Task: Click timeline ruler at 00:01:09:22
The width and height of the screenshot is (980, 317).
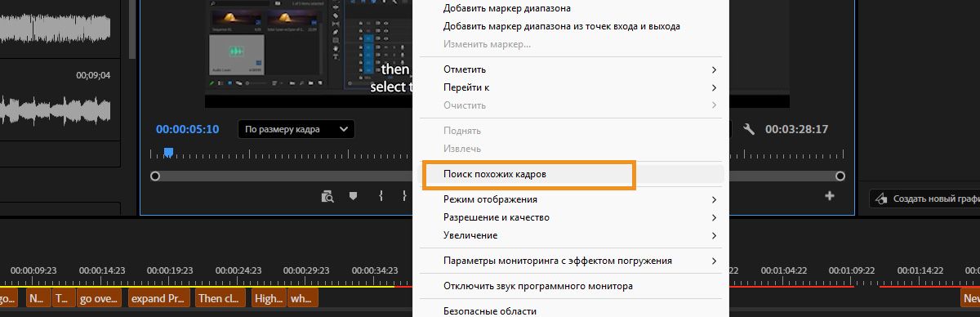Action: (x=852, y=270)
